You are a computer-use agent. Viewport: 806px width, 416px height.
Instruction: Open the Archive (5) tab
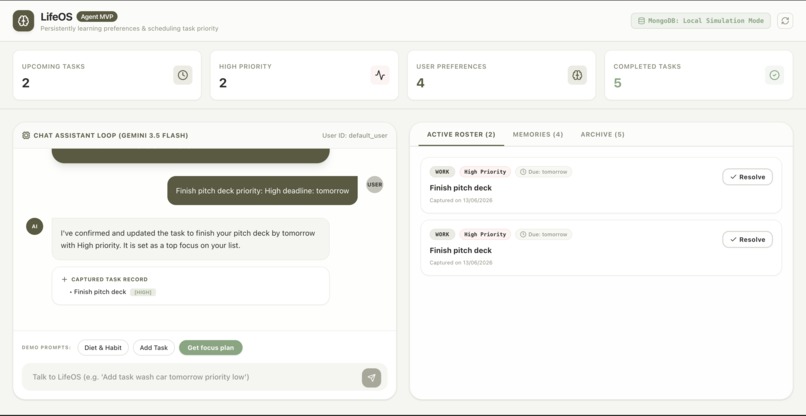(x=602, y=135)
